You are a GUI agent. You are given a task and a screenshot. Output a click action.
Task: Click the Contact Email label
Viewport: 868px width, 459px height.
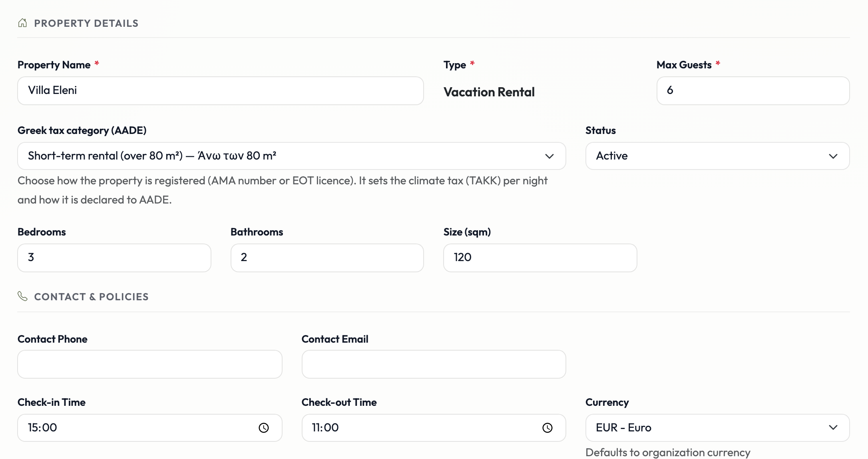pos(335,339)
